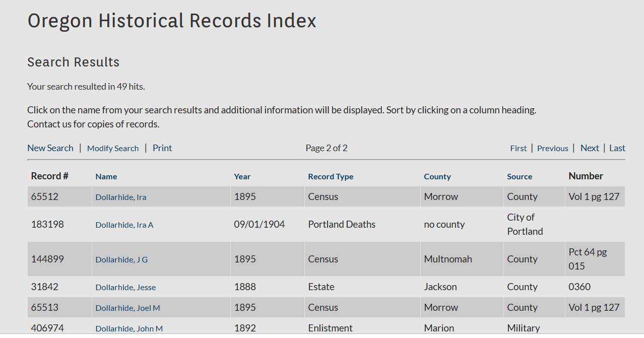Sort results by Name column

click(106, 177)
